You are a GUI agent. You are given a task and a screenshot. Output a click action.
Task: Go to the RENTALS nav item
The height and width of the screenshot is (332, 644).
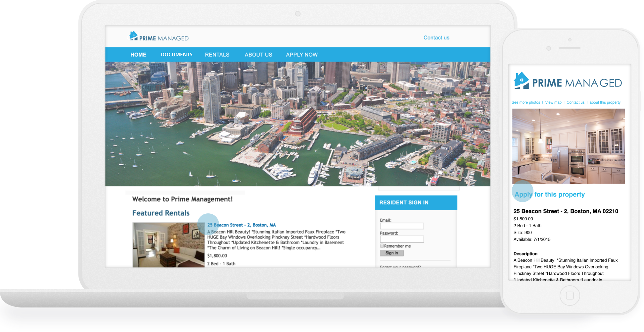(x=217, y=55)
